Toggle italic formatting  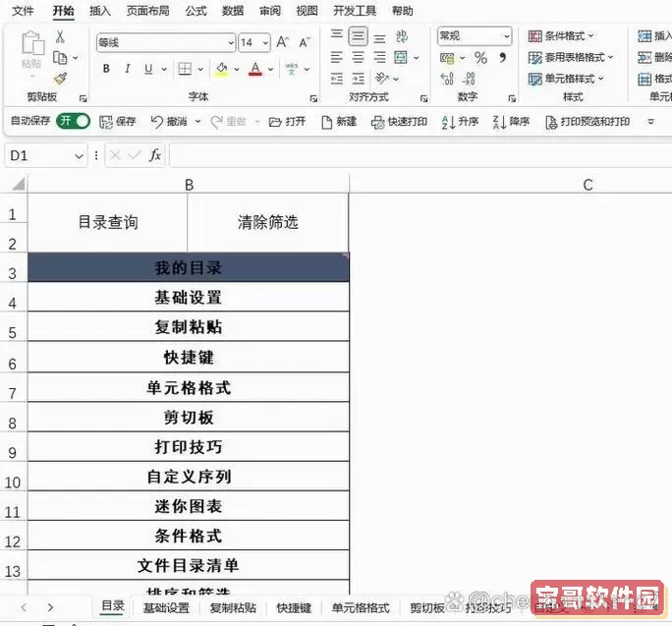(128, 69)
